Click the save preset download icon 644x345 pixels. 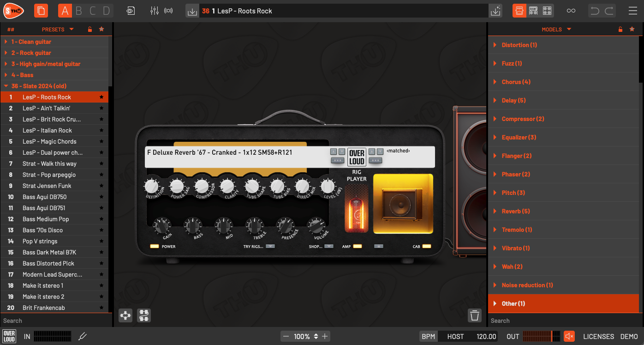point(192,11)
